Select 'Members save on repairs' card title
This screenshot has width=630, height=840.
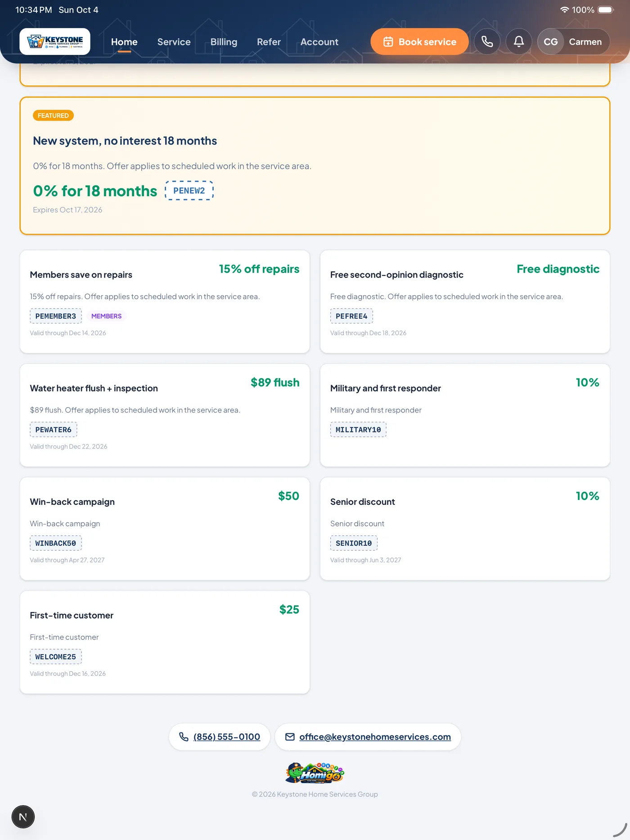(81, 274)
